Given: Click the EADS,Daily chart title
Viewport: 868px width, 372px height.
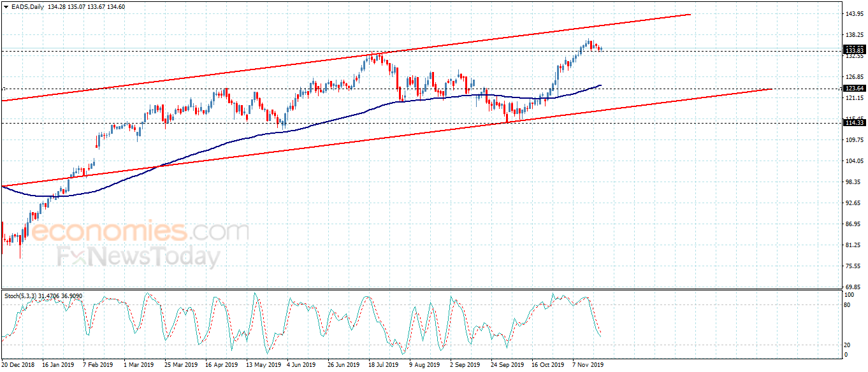Looking at the screenshot, I should [x=27, y=6].
